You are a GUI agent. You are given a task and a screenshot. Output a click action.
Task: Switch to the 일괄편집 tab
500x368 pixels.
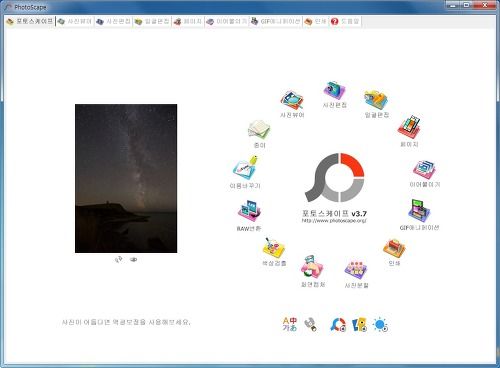click(152, 21)
